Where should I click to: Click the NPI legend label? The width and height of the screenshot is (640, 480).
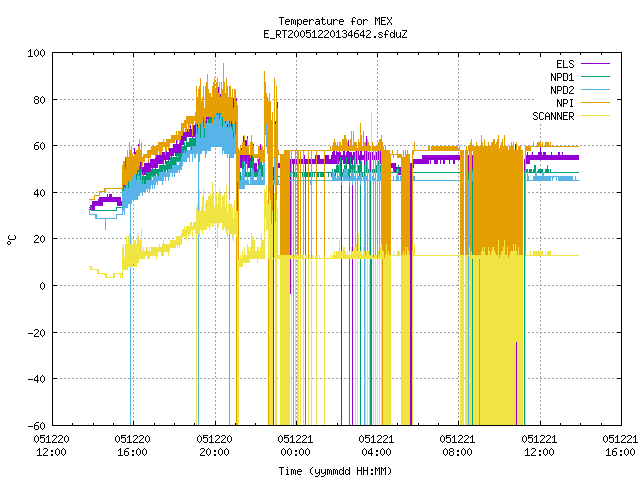tap(565, 103)
